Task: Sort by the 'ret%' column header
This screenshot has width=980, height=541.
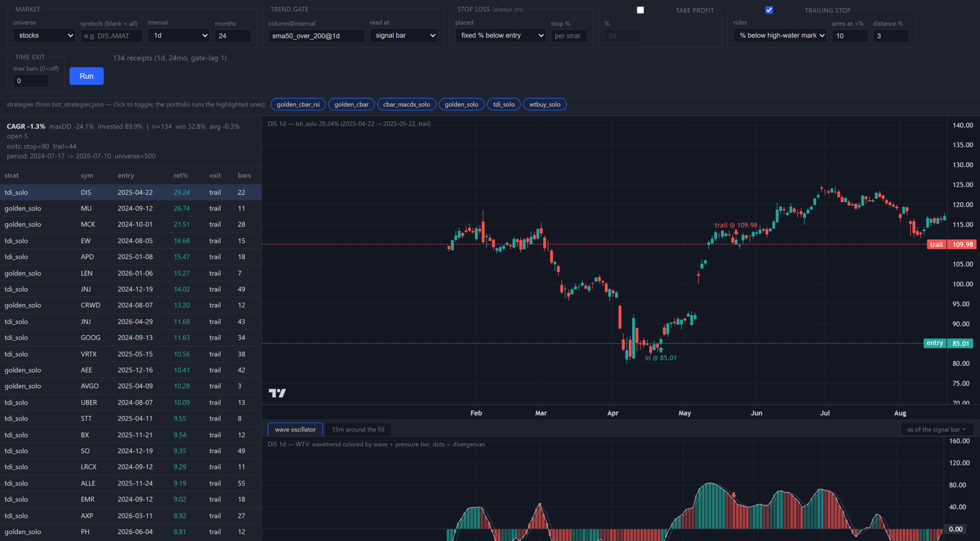Action: point(181,176)
